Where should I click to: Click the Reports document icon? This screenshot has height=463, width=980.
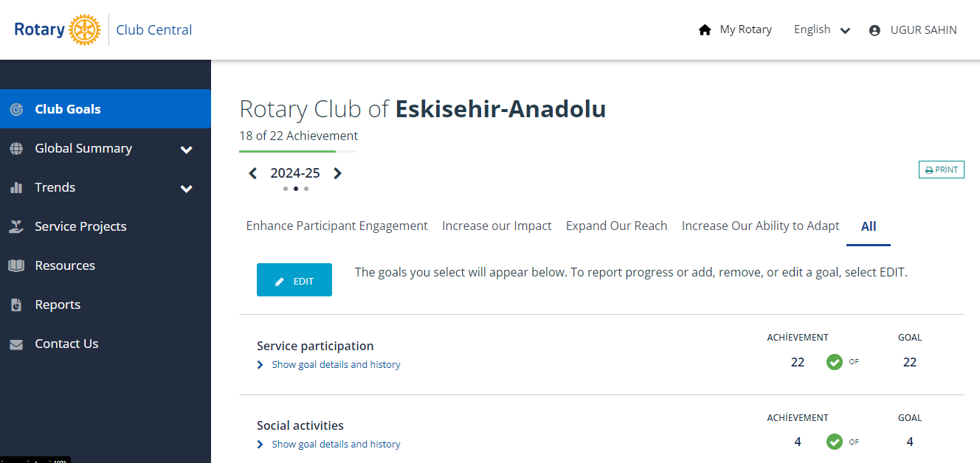(x=16, y=304)
